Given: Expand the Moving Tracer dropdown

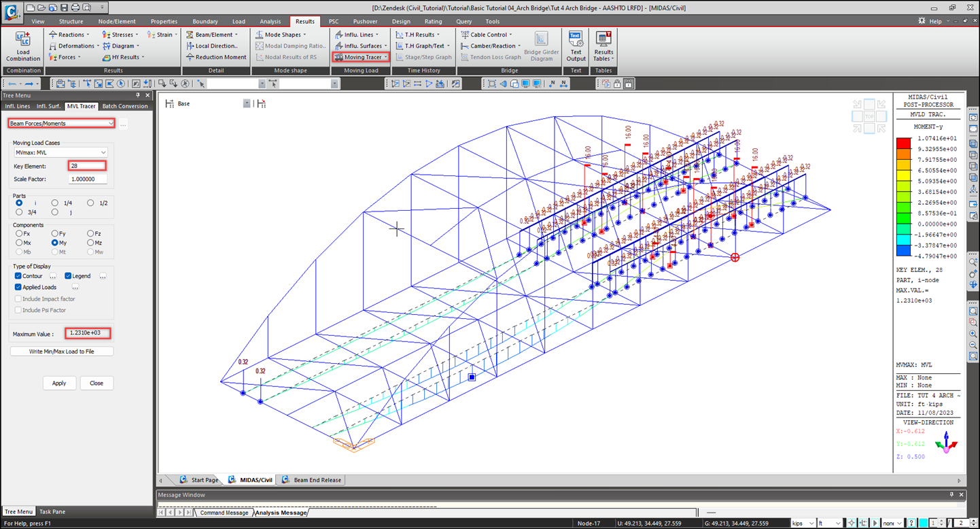Looking at the screenshot, I should (x=387, y=57).
